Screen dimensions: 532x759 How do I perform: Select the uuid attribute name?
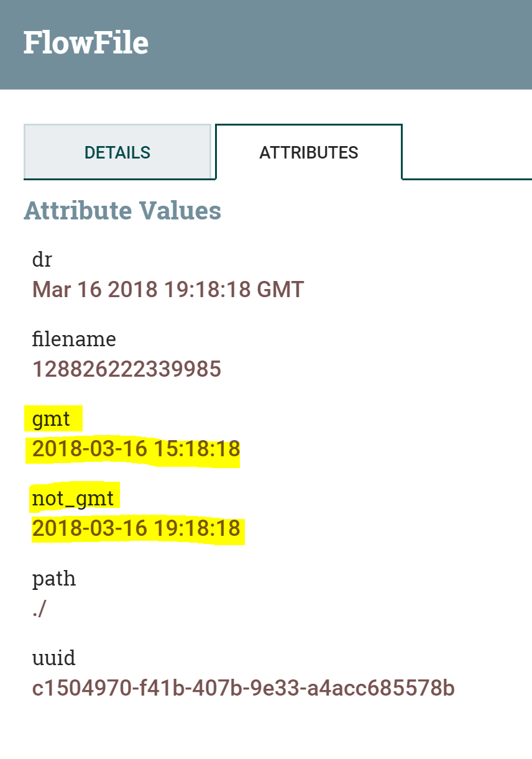tap(53, 658)
